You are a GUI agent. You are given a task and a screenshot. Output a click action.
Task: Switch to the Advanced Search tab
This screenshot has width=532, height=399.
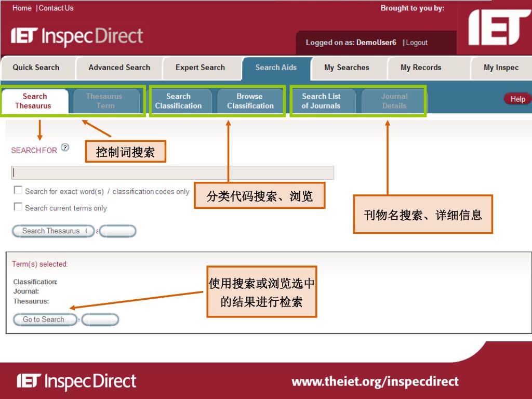tap(119, 67)
